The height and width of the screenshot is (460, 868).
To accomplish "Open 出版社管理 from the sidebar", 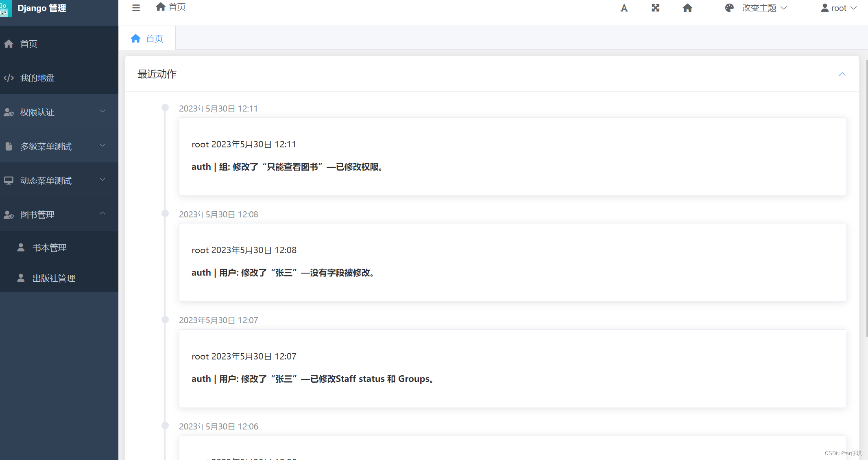I will coord(53,278).
